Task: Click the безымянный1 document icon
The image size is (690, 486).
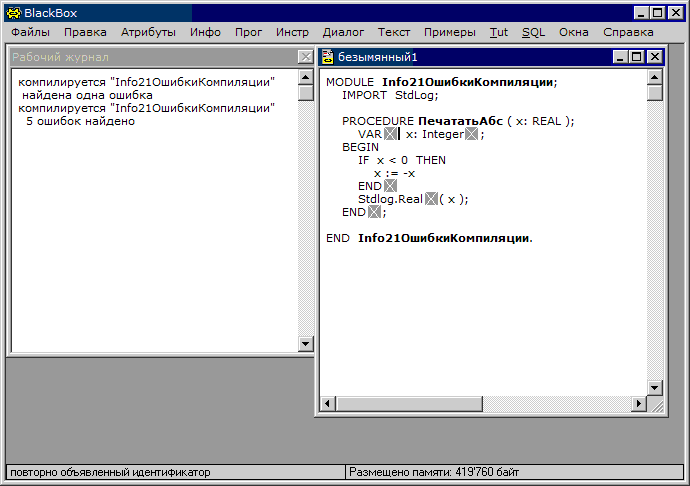Action: click(328, 57)
